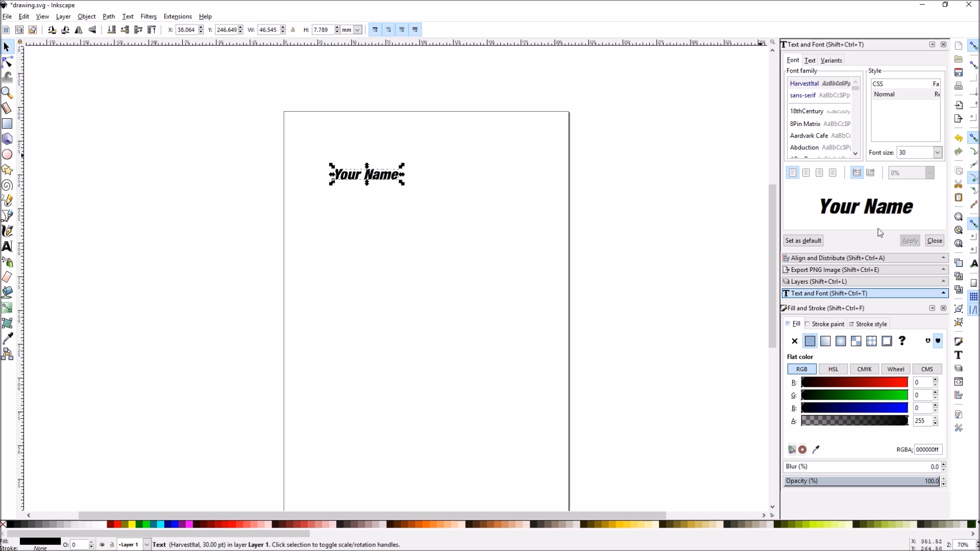Viewport: 980px width, 551px height.
Task: Click the Apply button
Action: click(x=910, y=241)
